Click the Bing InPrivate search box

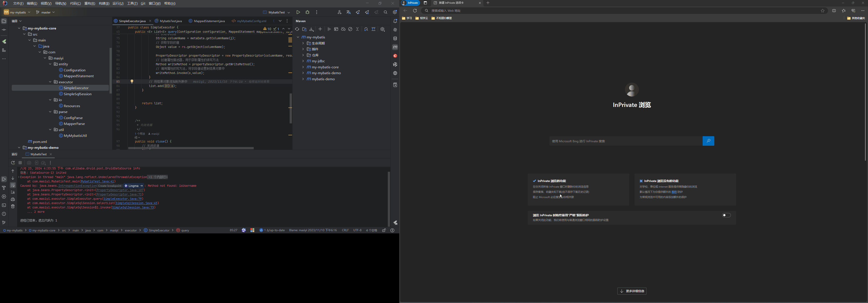625,141
